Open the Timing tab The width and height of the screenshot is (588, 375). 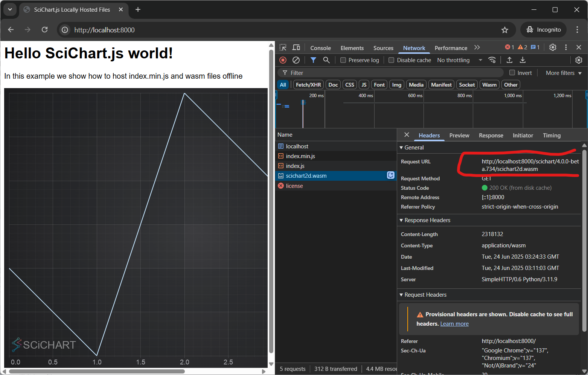coord(551,136)
